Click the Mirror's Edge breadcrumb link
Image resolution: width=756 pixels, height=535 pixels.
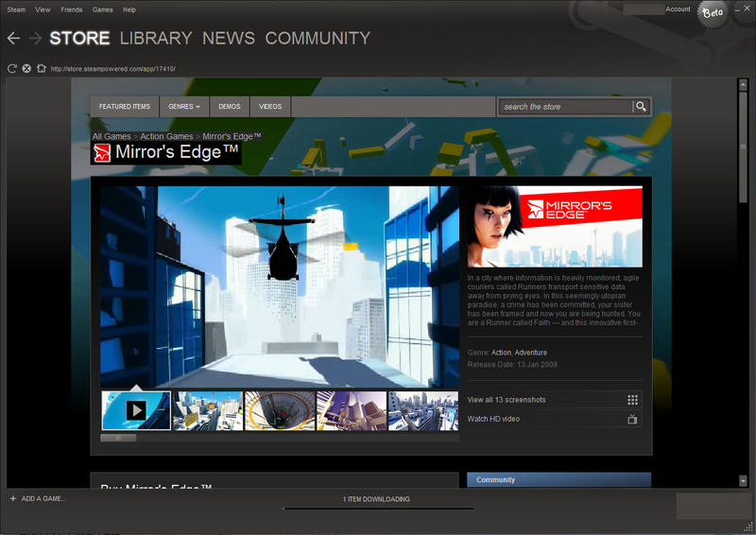pos(232,136)
